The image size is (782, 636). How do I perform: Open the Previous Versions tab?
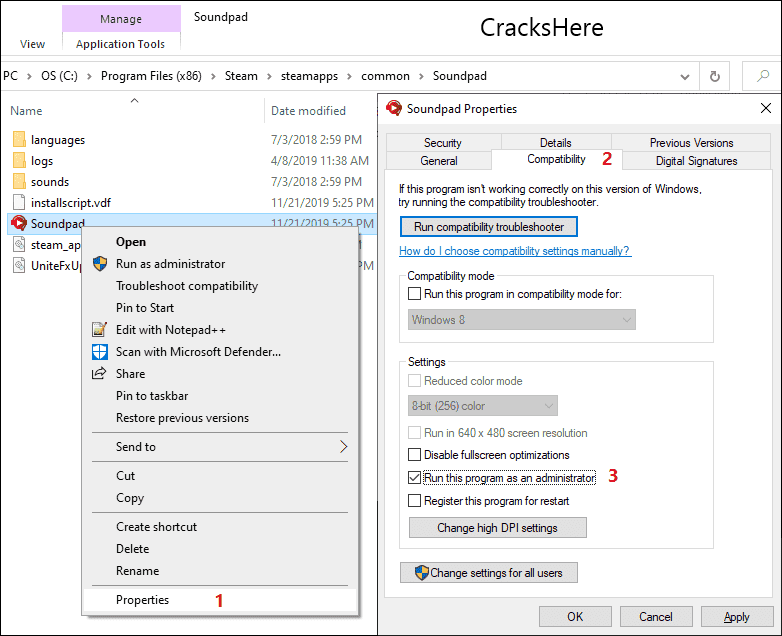pyautogui.click(x=691, y=143)
